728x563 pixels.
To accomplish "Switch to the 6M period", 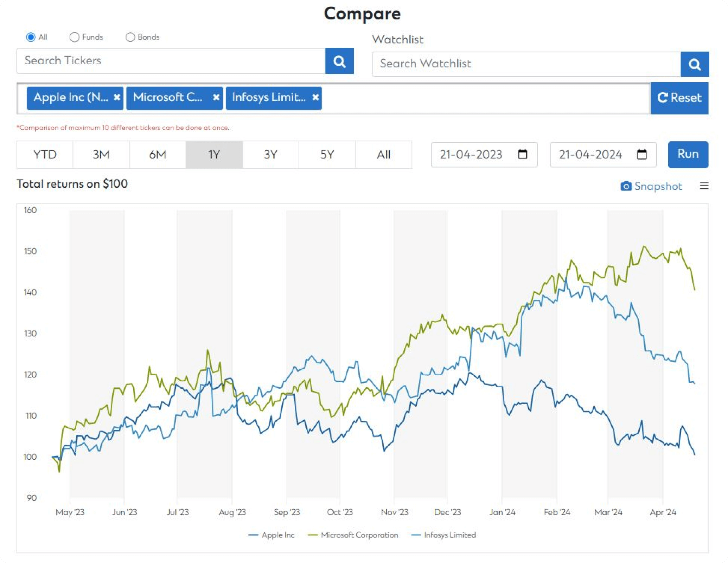I will coord(158,155).
